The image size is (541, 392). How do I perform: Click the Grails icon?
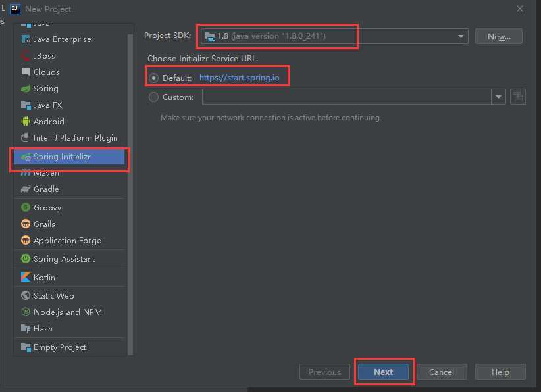point(26,224)
